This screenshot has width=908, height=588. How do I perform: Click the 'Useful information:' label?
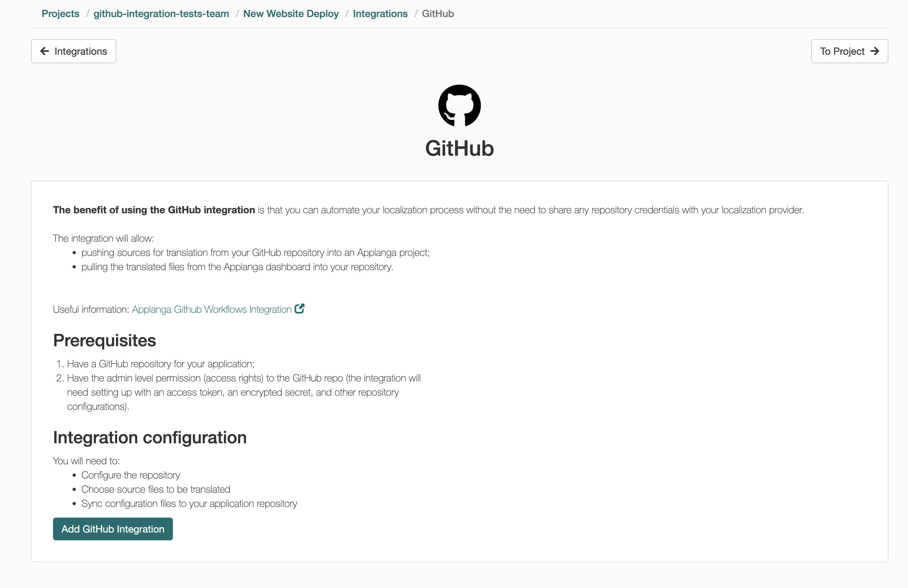(91, 309)
